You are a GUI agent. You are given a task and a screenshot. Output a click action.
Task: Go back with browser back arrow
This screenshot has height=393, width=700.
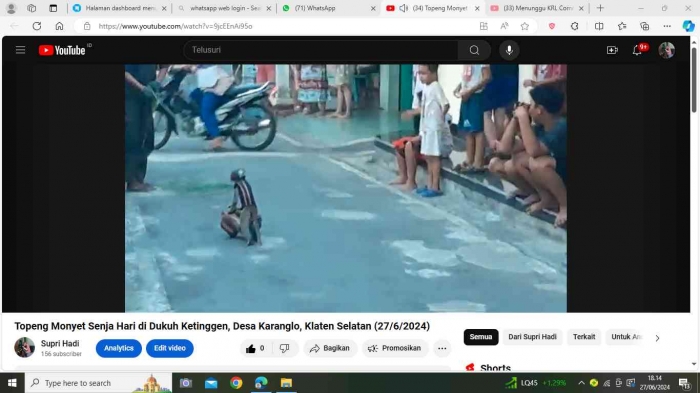pos(14,26)
